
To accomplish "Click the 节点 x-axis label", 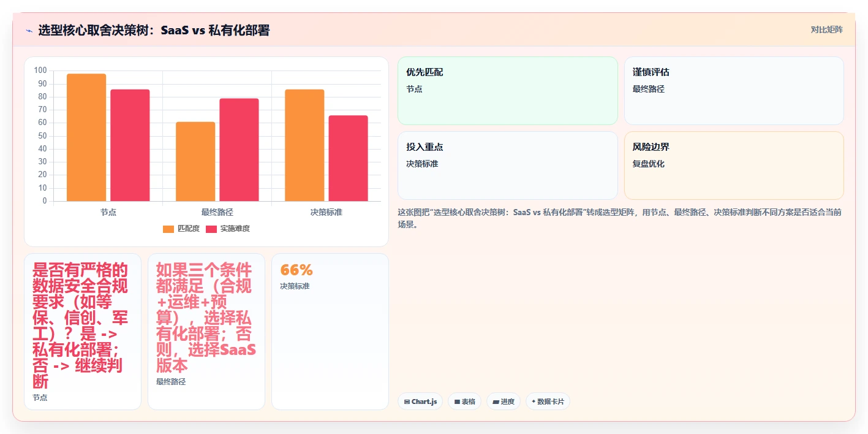I will click(x=108, y=212).
